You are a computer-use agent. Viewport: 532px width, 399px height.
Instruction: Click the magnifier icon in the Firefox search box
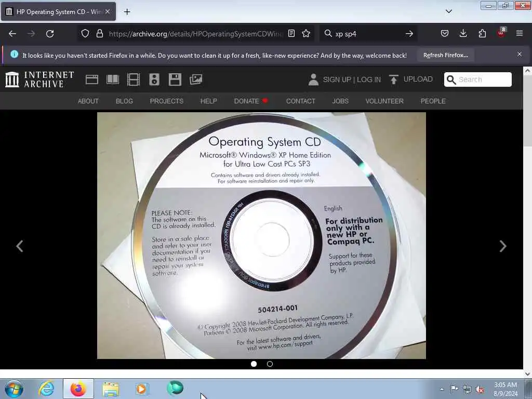point(328,33)
